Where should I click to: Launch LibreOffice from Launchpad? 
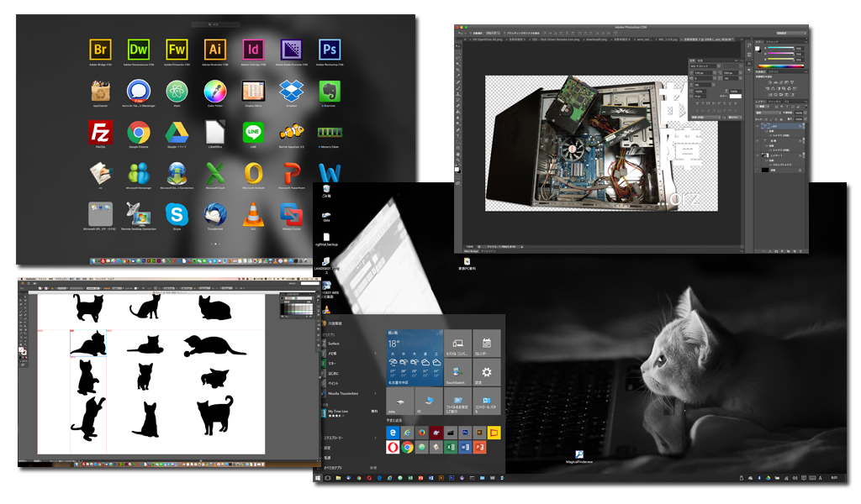pos(214,132)
